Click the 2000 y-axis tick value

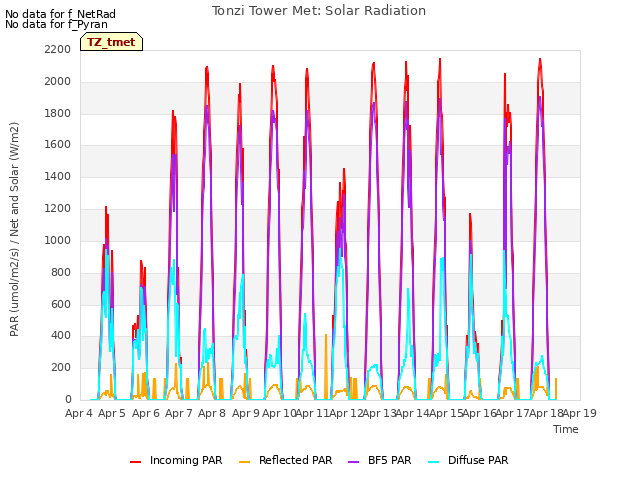pos(58,82)
